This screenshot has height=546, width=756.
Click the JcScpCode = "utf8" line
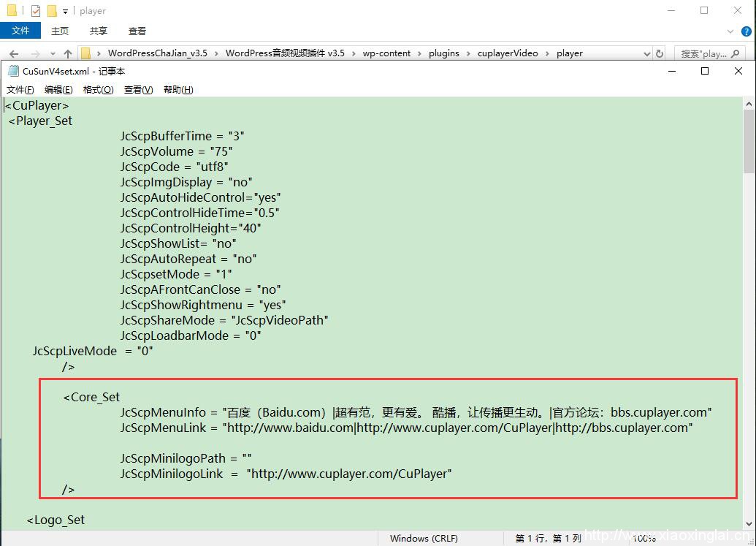[175, 167]
